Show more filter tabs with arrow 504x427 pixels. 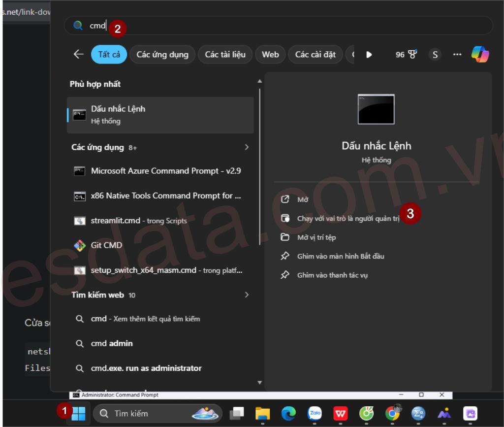(x=369, y=55)
